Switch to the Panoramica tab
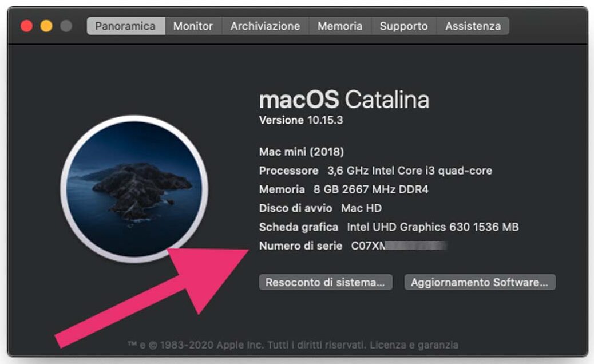594x364 pixels. click(x=125, y=26)
